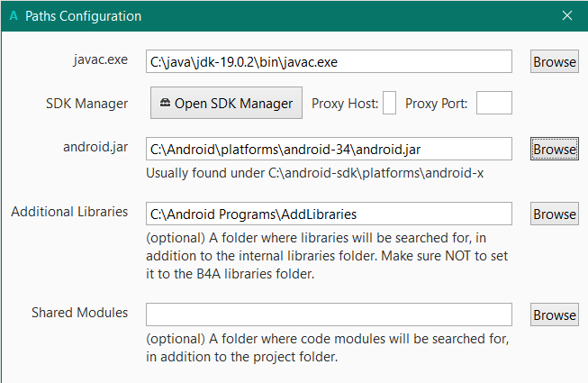This screenshot has width=588, height=383.
Task: Click the Paths Configuration title text
Action: (x=83, y=16)
